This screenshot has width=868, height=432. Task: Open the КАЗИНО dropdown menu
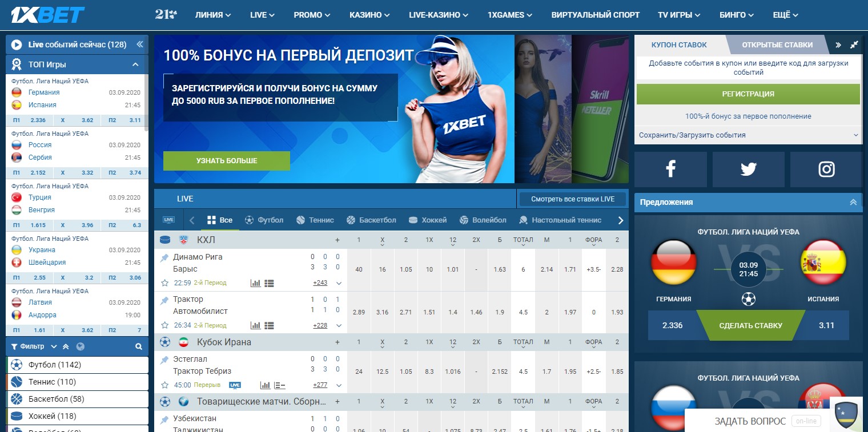coord(368,15)
